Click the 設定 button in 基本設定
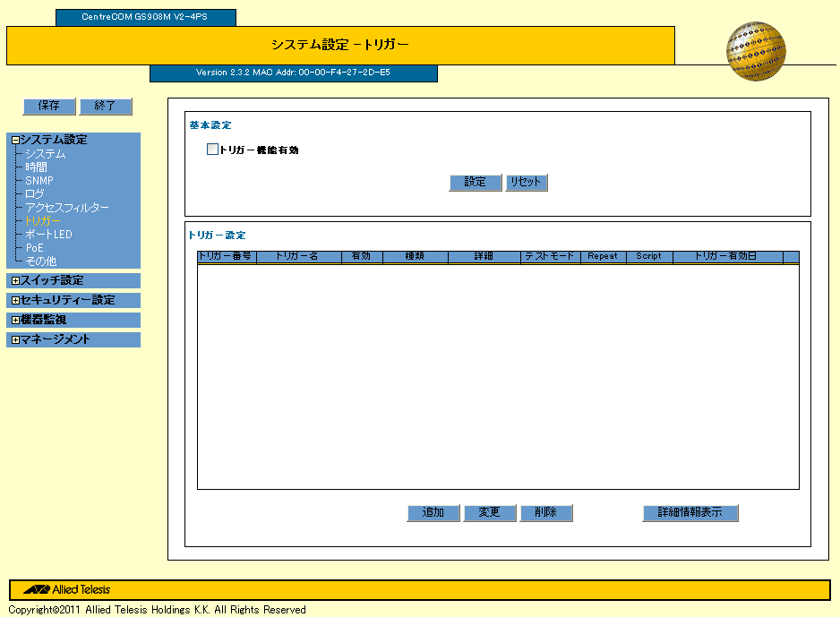The image size is (840, 617). coord(475,182)
